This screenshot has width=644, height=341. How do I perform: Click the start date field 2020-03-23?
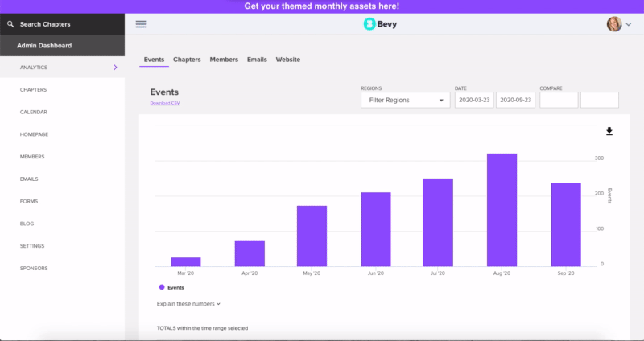coord(474,100)
